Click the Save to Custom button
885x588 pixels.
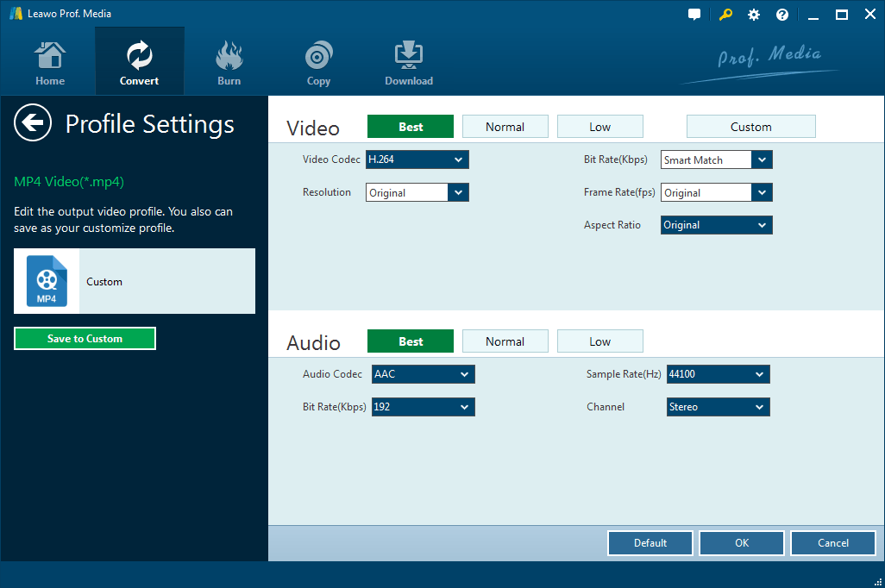(x=85, y=339)
